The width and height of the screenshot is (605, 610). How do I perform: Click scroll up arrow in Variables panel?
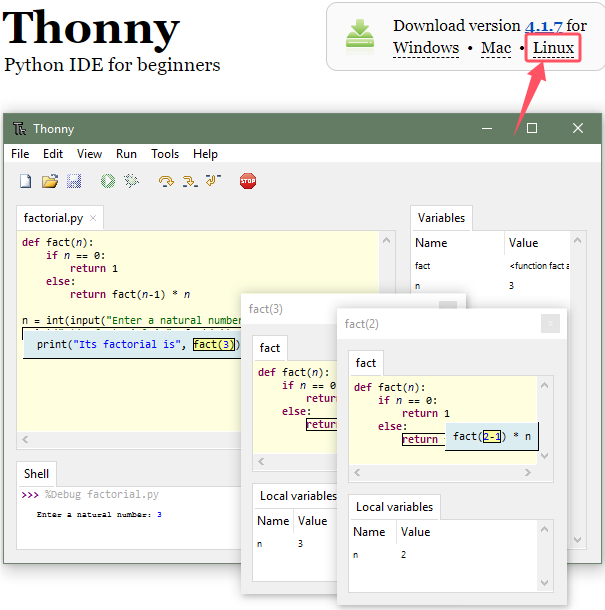coord(577,240)
